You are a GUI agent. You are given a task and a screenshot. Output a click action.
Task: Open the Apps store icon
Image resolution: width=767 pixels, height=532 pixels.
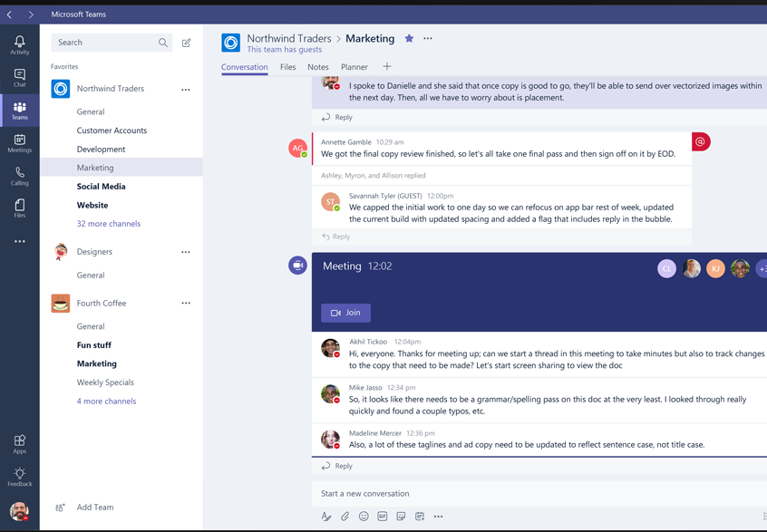pos(20,444)
